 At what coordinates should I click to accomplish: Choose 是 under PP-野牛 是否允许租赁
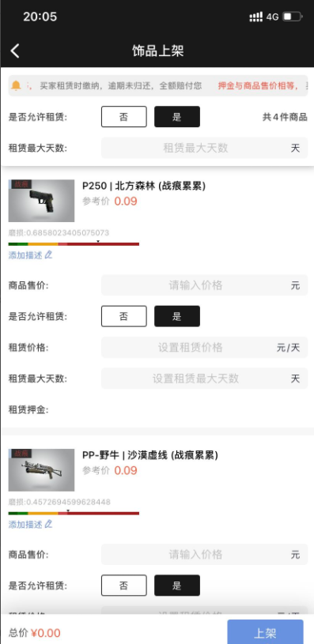(x=177, y=586)
